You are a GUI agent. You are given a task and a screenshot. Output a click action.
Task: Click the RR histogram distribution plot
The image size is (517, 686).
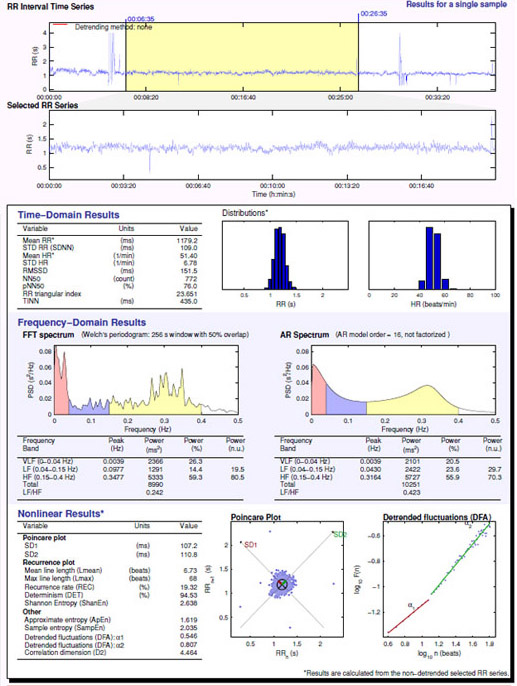click(x=285, y=255)
